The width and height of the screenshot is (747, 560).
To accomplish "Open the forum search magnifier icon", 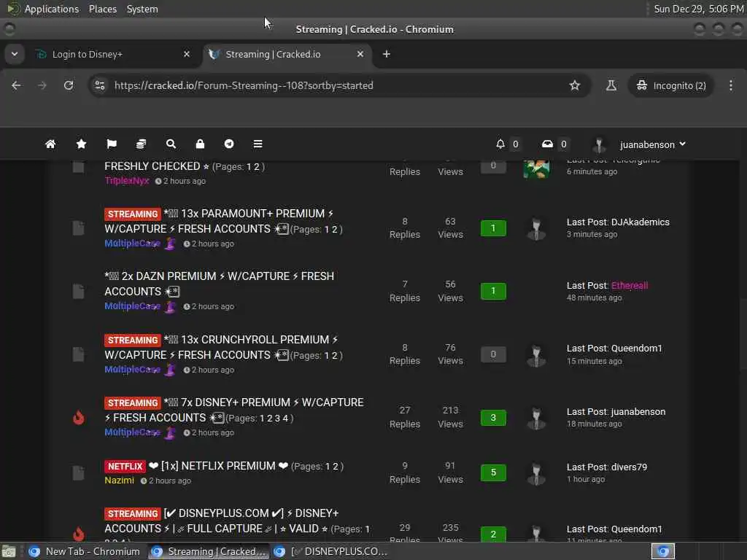I will (x=171, y=144).
